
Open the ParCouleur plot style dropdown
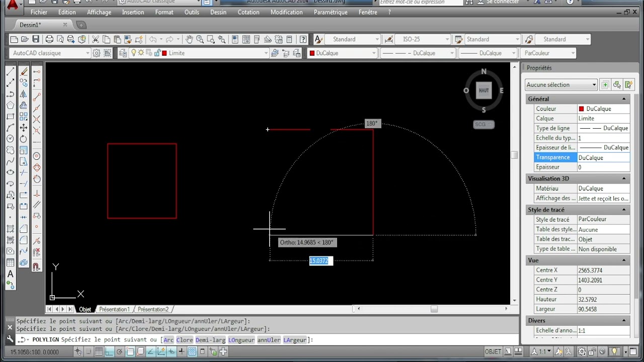(573, 53)
